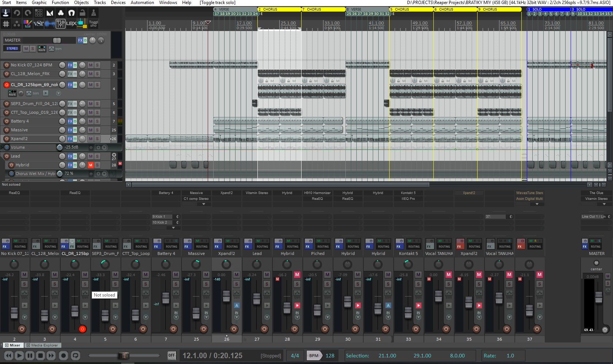Open the MASTER track ROUTE button
This screenshot has height=364, width=613.
[42, 49]
